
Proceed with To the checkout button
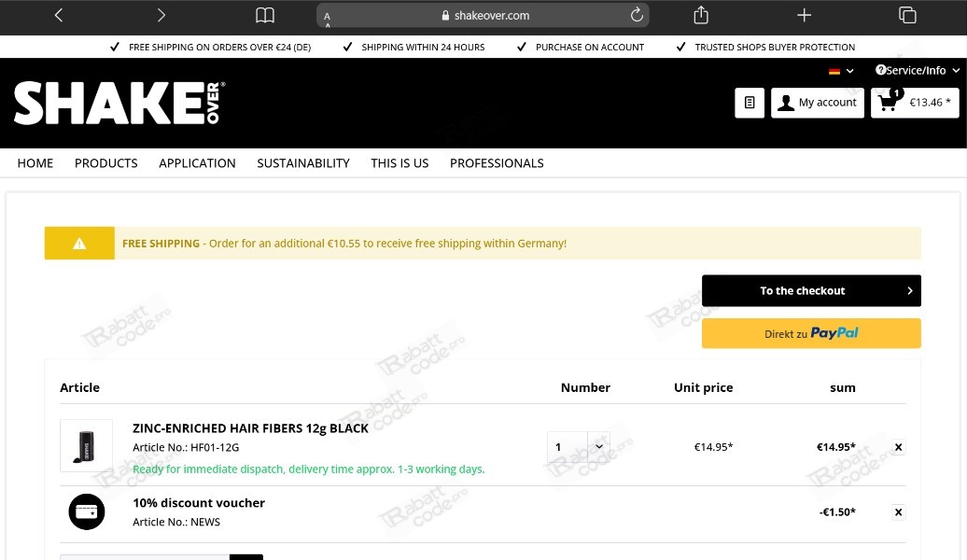click(811, 290)
